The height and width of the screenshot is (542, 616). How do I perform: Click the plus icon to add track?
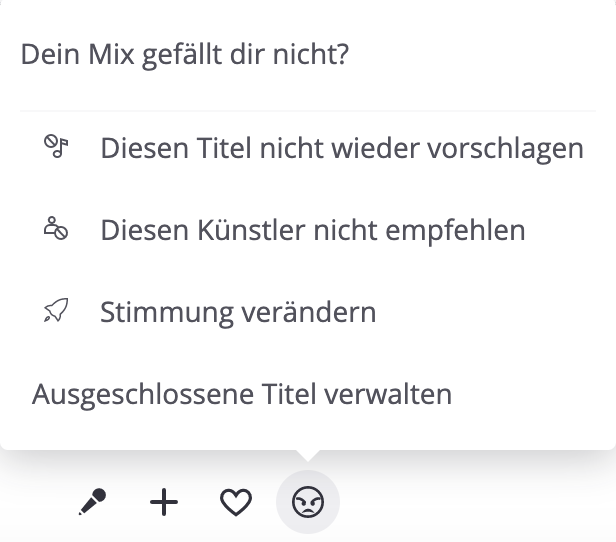(164, 502)
